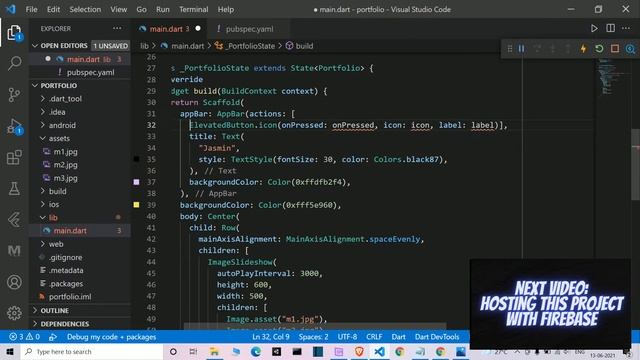
Task: Open Explorer Views and More Actions ellipsis
Action: [117, 29]
